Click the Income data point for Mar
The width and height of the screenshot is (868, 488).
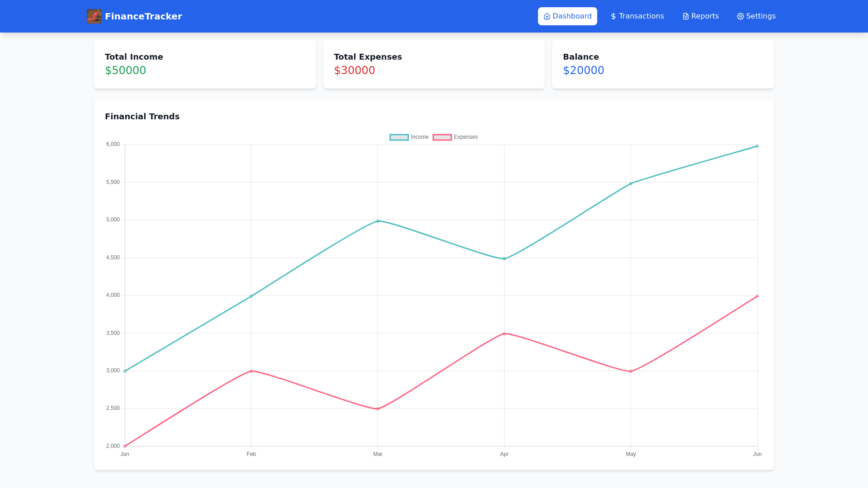click(378, 221)
